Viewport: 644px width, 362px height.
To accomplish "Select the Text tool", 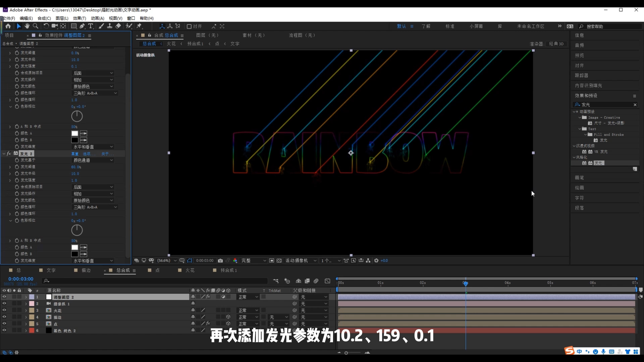I will click(91, 26).
